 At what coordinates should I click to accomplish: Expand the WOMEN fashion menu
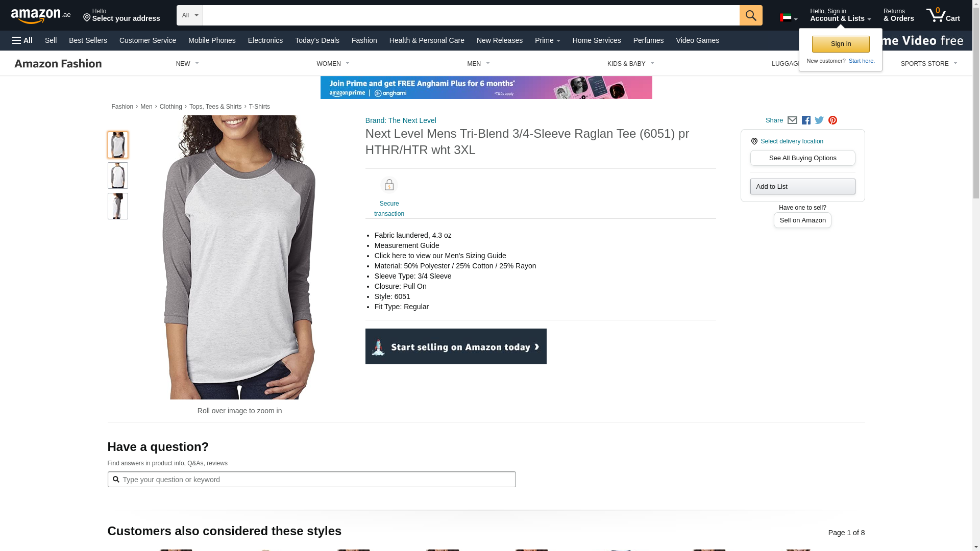(333, 64)
